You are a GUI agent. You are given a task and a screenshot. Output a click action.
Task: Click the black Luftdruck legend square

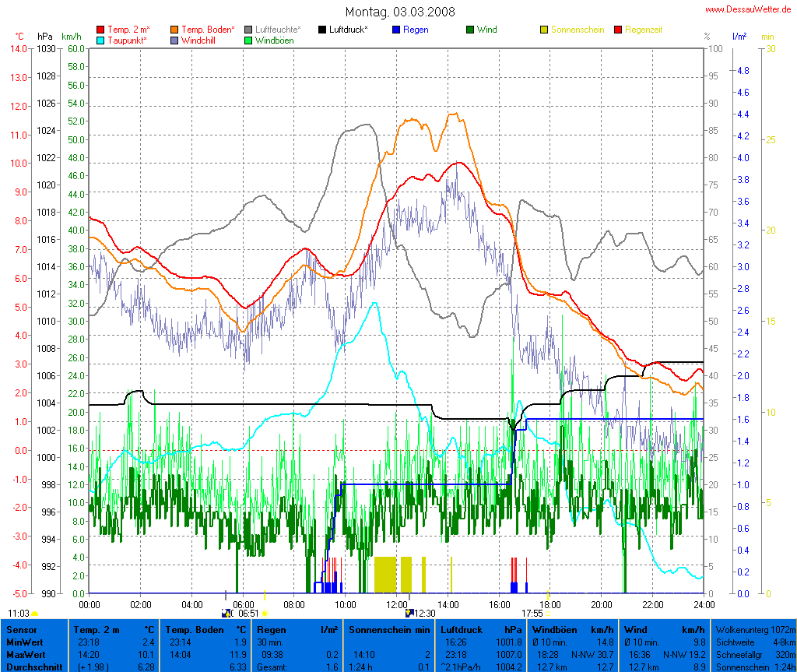(x=322, y=30)
